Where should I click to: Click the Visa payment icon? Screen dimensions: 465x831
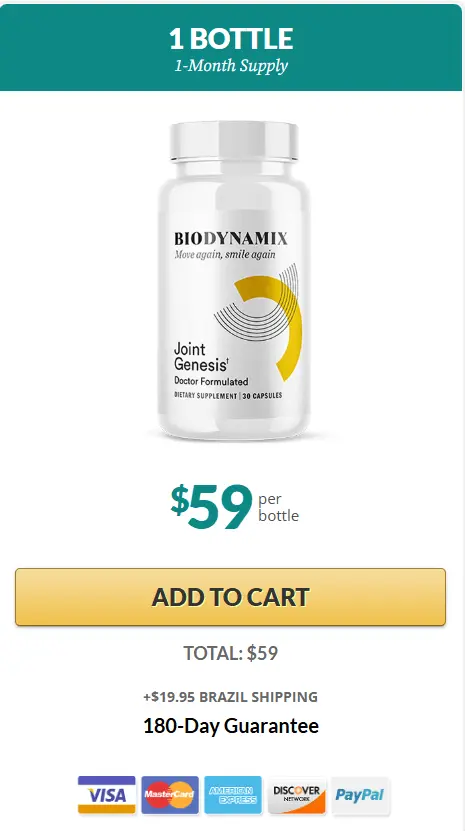(x=107, y=794)
